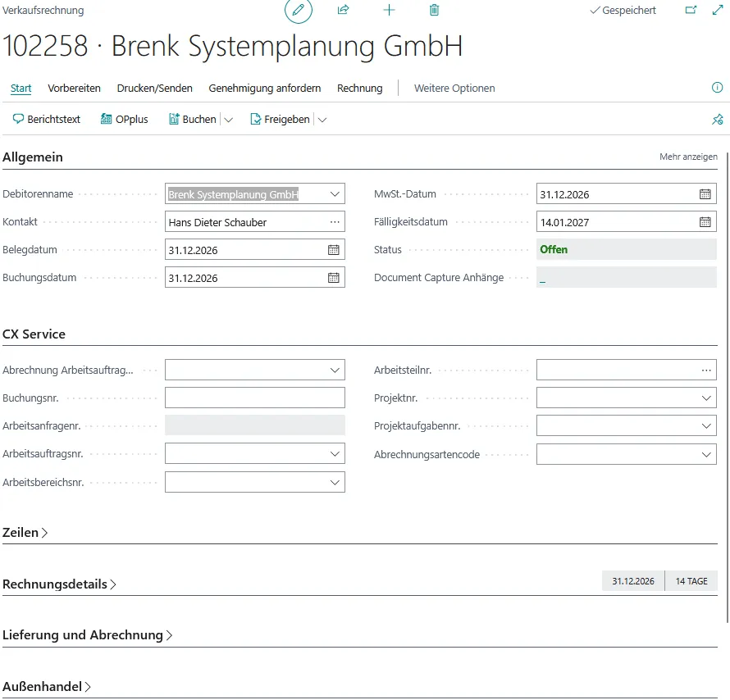Open calendar picker for Buchungsdatum
This screenshot has width=730, height=700.
[333, 278]
